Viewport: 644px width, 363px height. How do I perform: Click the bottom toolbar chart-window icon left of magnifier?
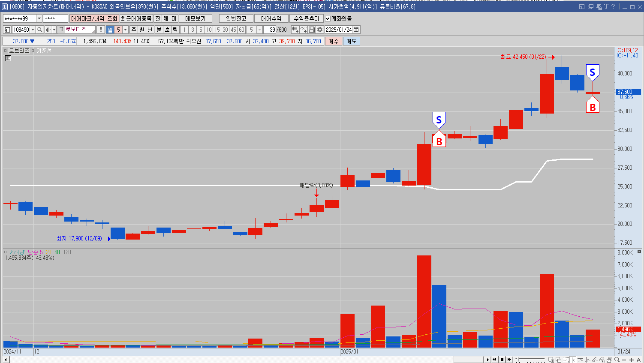609,360
